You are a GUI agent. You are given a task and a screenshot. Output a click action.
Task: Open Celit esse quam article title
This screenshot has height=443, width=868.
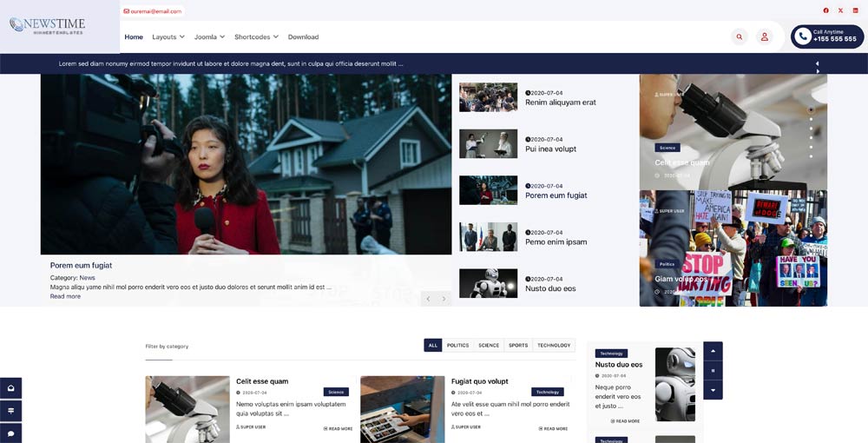click(x=262, y=381)
